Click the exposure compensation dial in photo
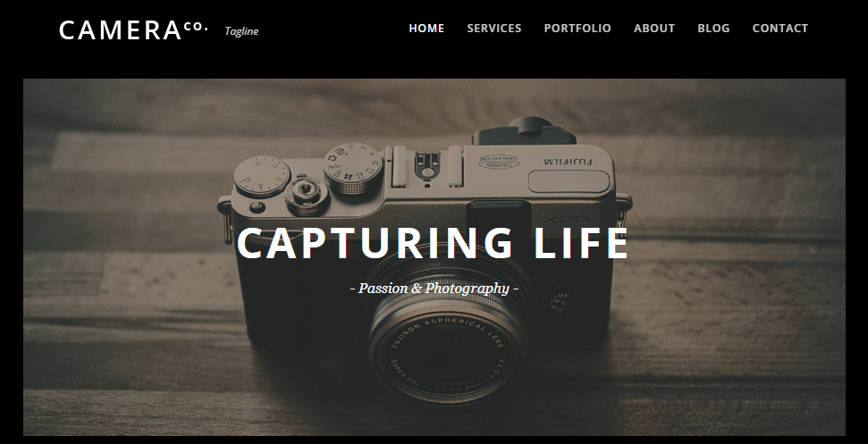The width and height of the screenshot is (868, 444). (261, 176)
